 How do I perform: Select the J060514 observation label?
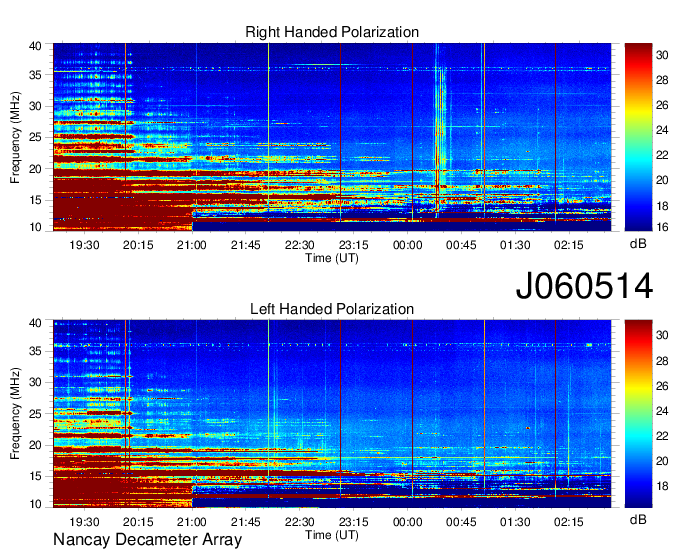tap(584, 286)
